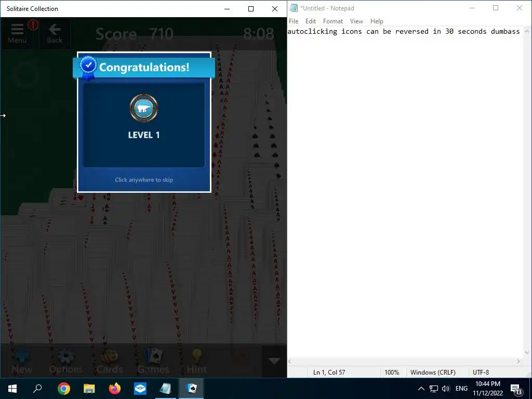Maximize the Solitaire Collection window
The height and width of the screenshot is (399, 532).
pos(251,9)
